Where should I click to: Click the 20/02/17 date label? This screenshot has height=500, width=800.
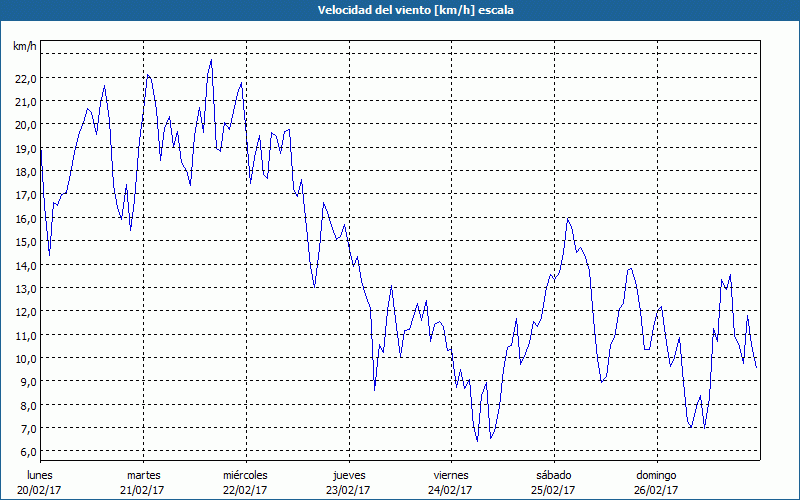click(x=40, y=489)
